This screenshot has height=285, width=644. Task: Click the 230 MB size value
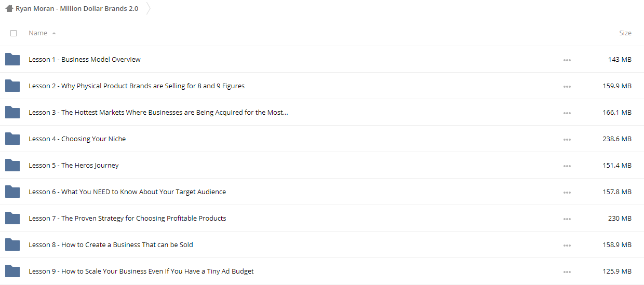point(620,218)
